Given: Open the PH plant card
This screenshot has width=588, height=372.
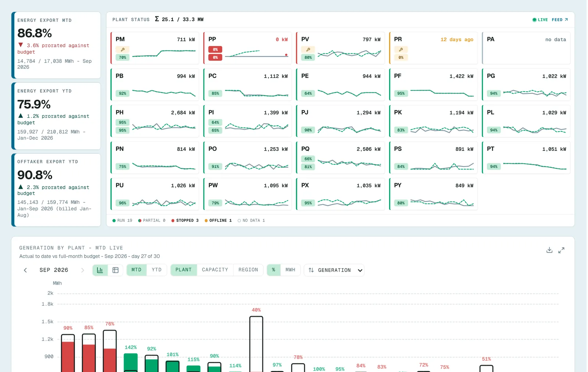Looking at the screenshot, I should (x=155, y=121).
